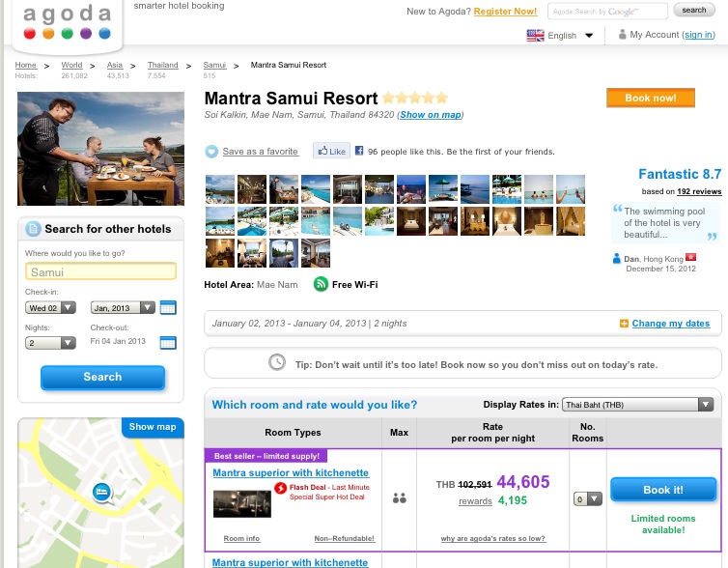Click the rewards value 4,195
Viewport: 728px width, 568px height.
(513, 500)
